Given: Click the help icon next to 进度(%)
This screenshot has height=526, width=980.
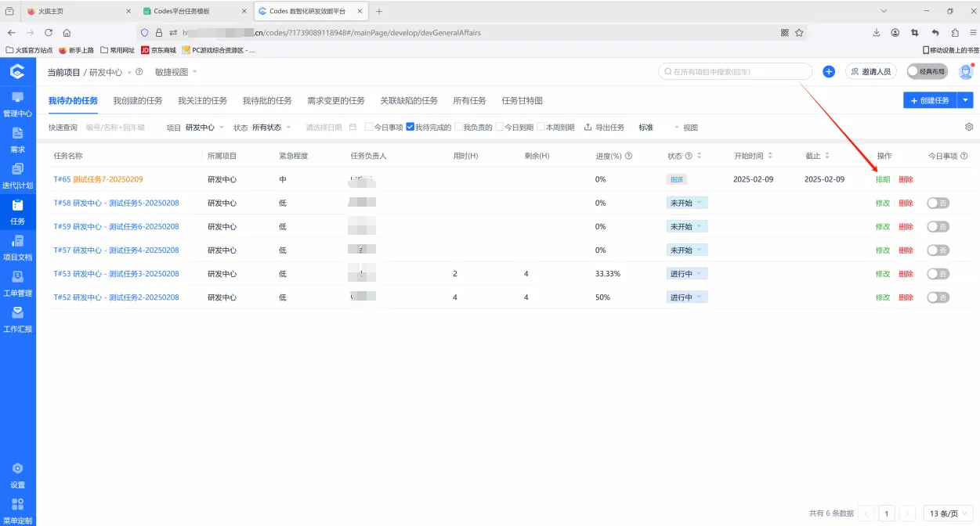Looking at the screenshot, I should [x=628, y=156].
